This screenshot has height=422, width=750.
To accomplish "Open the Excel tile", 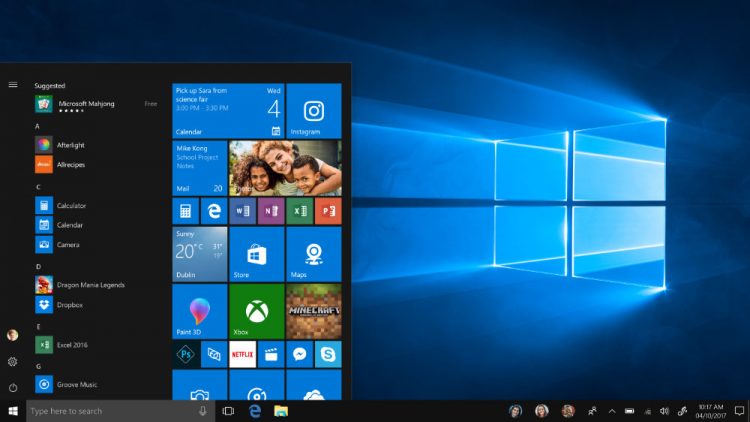I will pos(299,211).
